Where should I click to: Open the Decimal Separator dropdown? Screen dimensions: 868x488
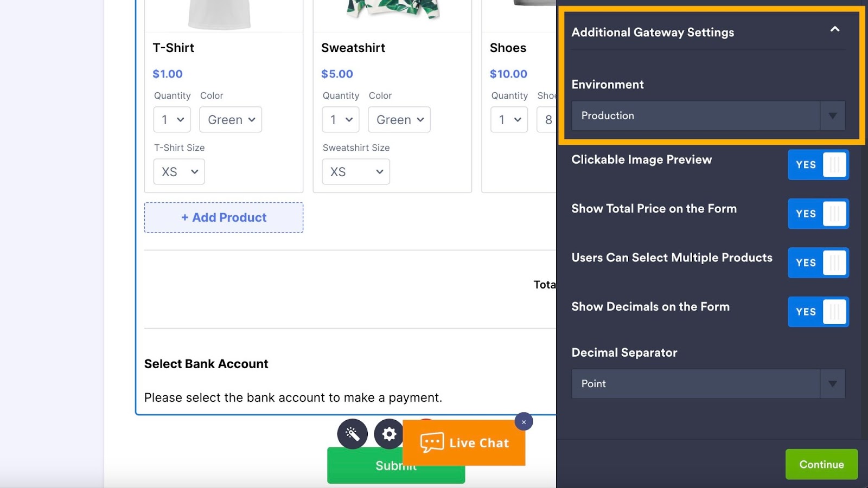click(707, 384)
